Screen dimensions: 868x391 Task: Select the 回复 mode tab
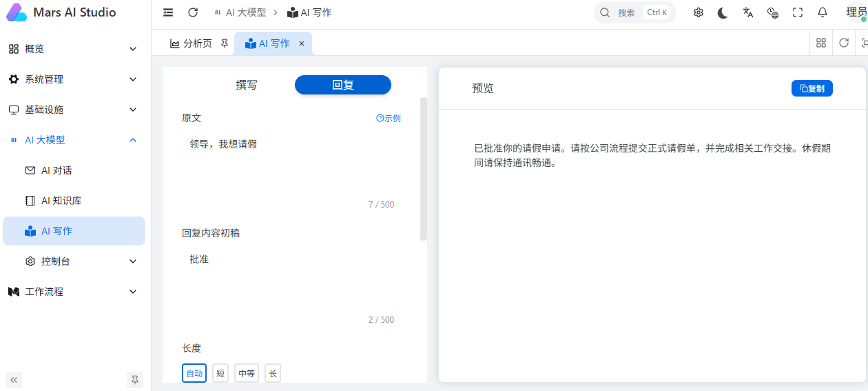tap(343, 85)
